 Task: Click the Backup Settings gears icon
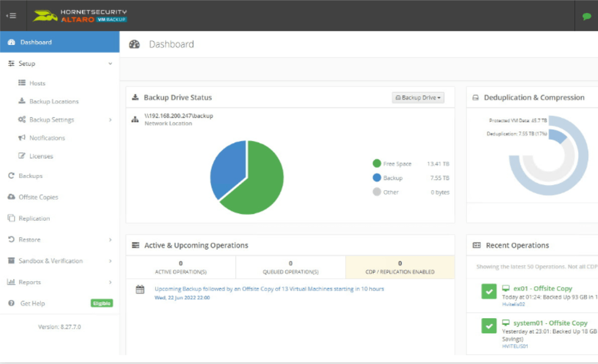[22, 119]
